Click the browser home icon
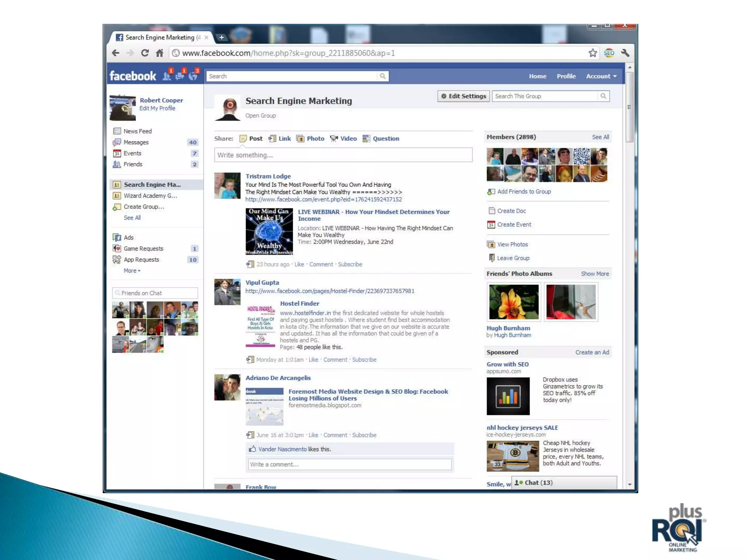The height and width of the screenshot is (560, 747). pyautogui.click(x=159, y=53)
